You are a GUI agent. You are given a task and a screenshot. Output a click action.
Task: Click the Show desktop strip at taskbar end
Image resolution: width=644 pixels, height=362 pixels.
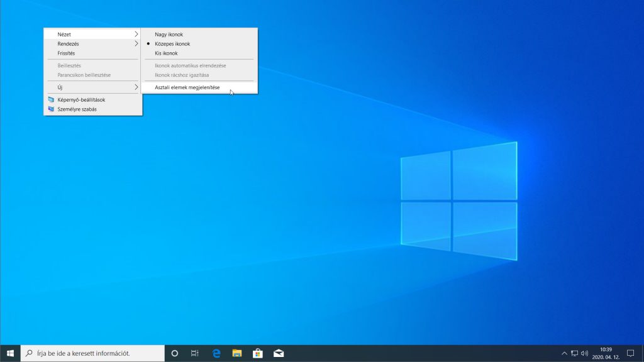click(642, 353)
